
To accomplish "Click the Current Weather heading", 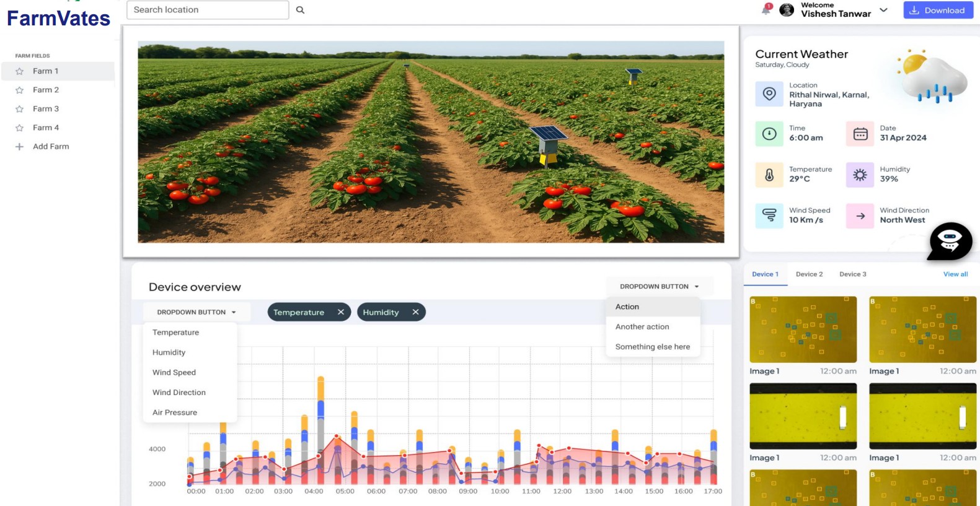I will [801, 55].
